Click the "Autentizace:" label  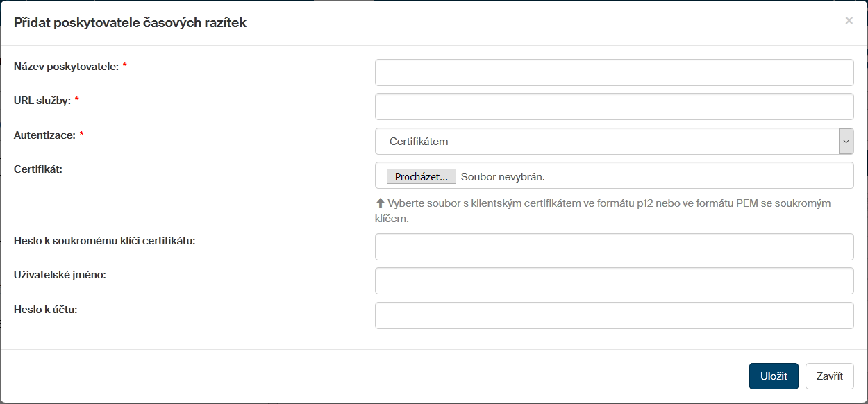coord(44,135)
